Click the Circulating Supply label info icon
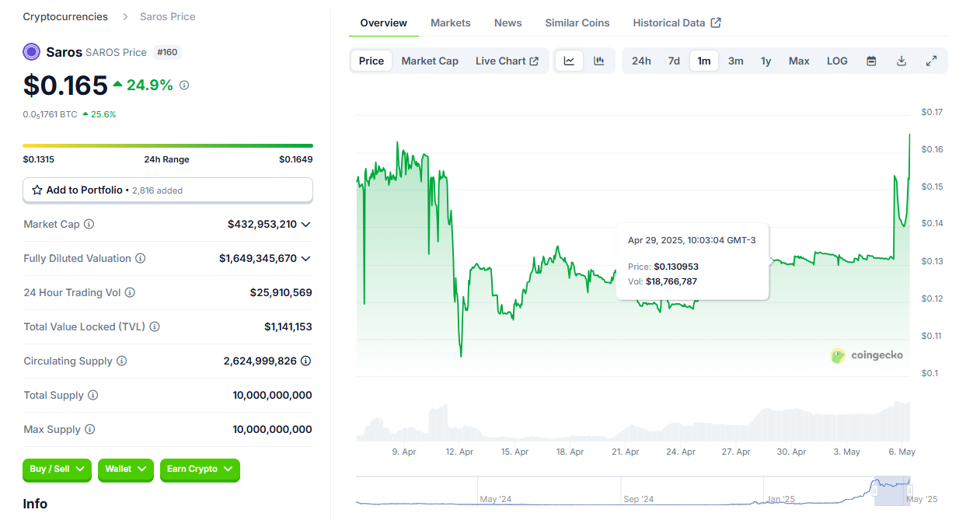The height and width of the screenshot is (520, 980). coord(121,361)
